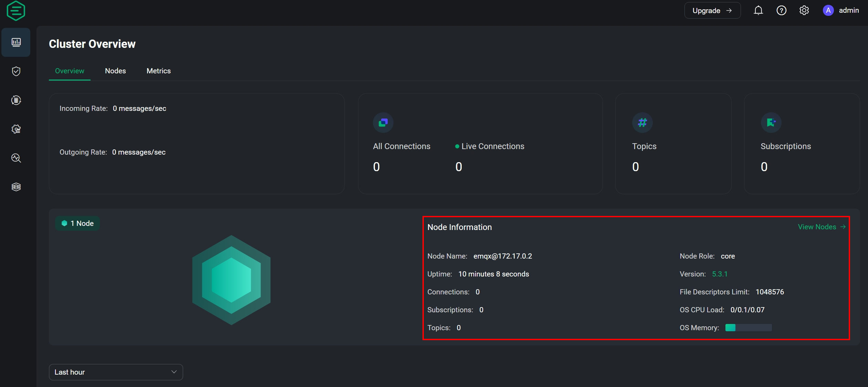Viewport: 868px width, 387px height.
Task: Open the help question mark icon
Action: (781, 11)
